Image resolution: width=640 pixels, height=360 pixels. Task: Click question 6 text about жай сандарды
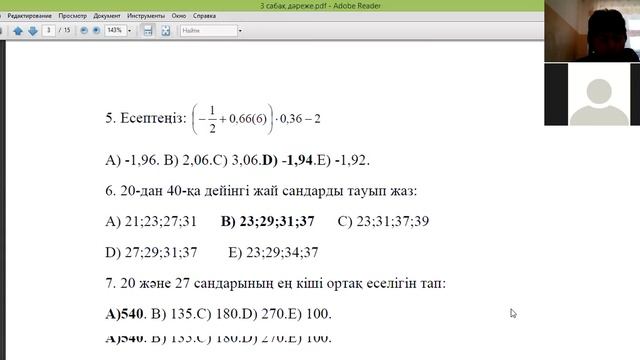coord(261,191)
